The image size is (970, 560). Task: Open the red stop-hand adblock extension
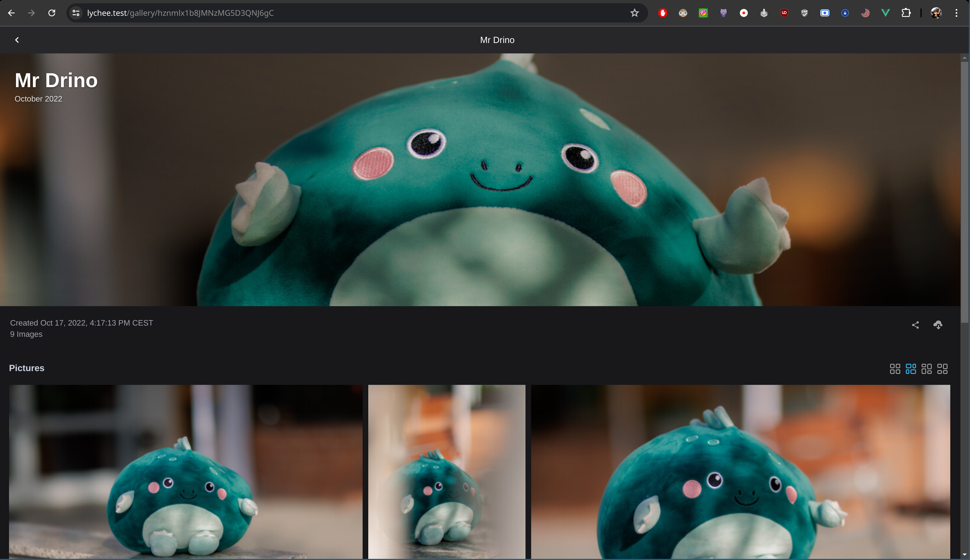[663, 13]
